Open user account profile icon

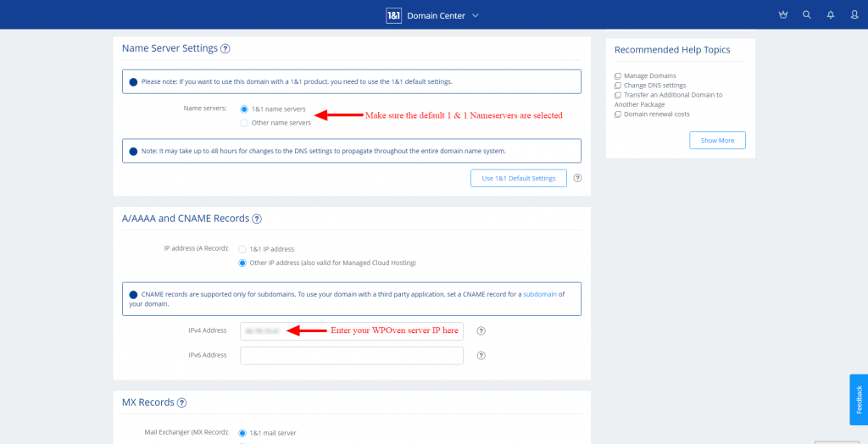point(854,15)
